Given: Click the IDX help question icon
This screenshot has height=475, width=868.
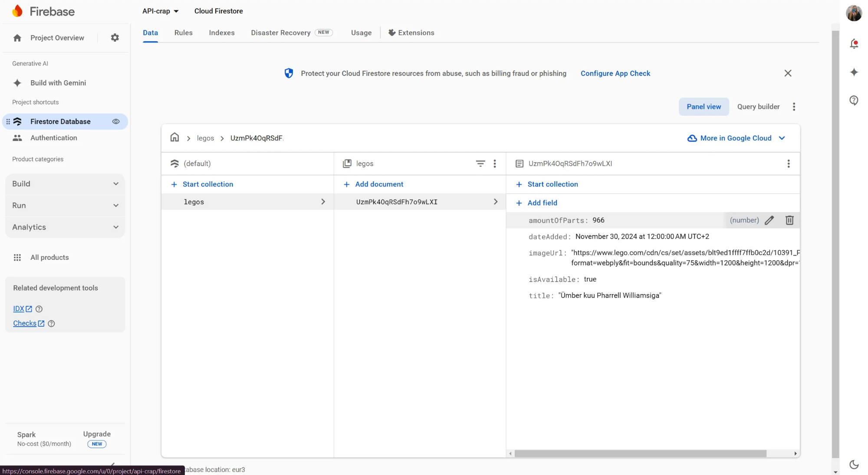Looking at the screenshot, I should 39,309.
